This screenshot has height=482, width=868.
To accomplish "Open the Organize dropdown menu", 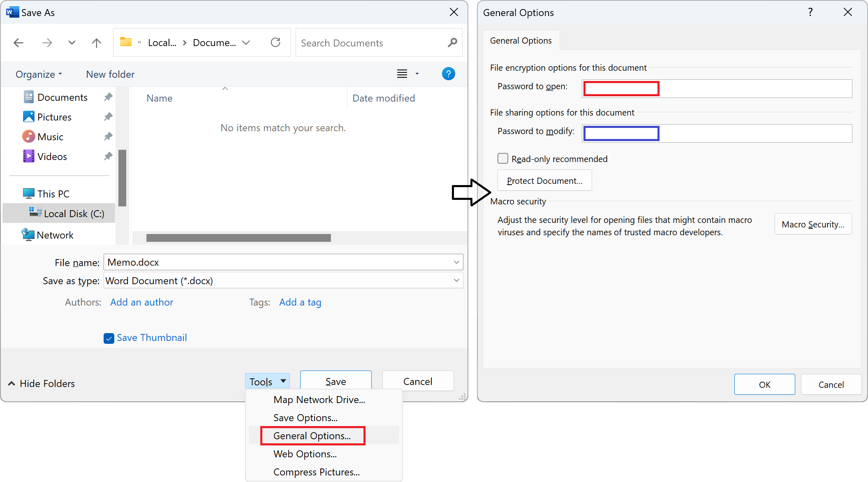I will (x=38, y=74).
